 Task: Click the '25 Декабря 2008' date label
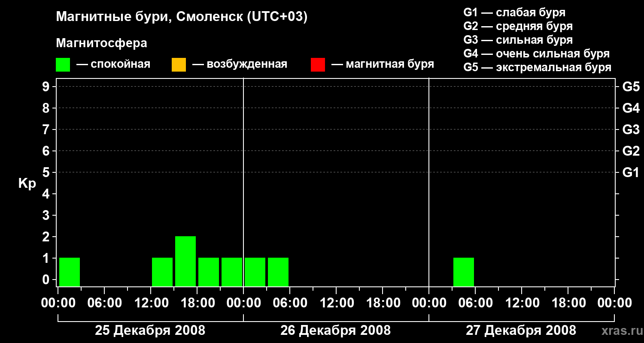coord(150,330)
